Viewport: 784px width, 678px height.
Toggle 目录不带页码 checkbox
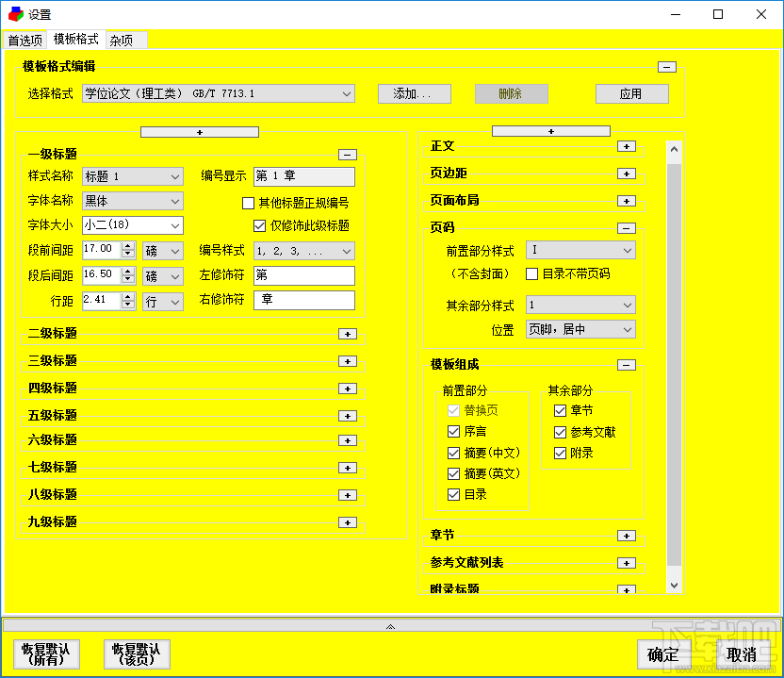pyautogui.click(x=532, y=273)
